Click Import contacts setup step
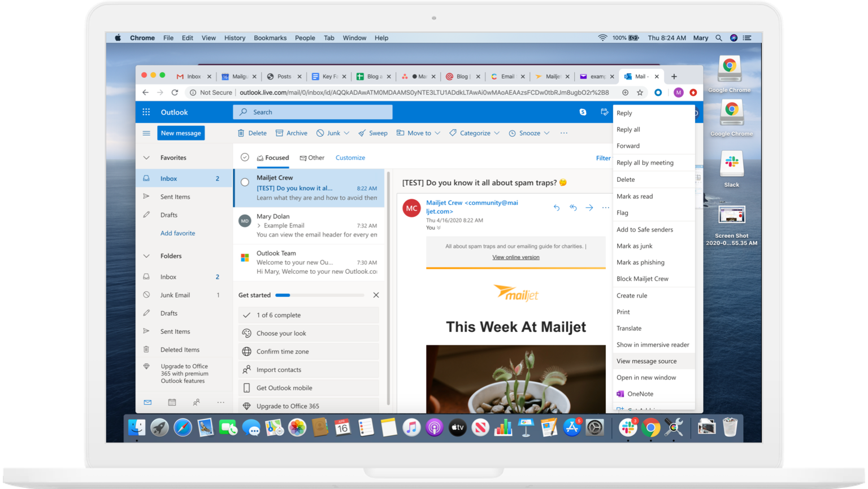The height and width of the screenshot is (489, 868). [309, 370]
